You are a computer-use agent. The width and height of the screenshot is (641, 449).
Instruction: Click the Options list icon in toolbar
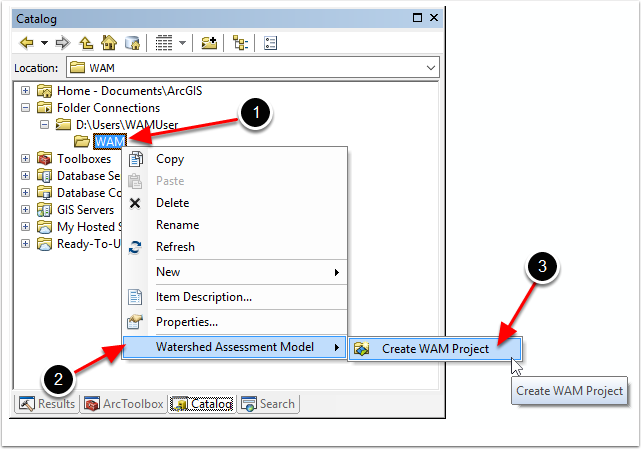pyautogui.click(x=270, y=43)
